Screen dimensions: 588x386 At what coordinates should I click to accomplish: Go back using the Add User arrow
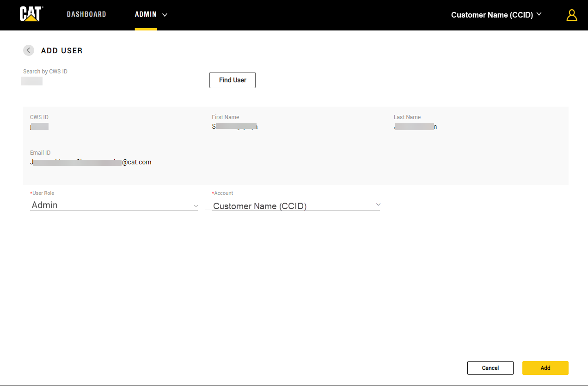[x=29, y=50]
